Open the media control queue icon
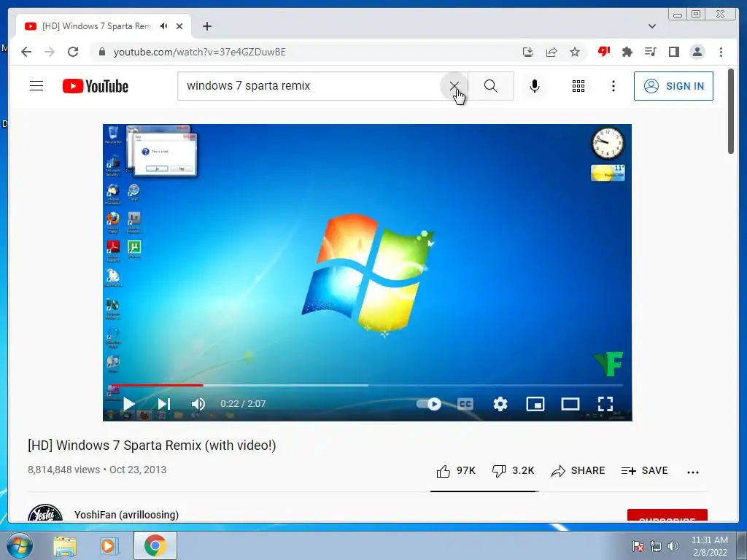This screenshot has width=747, height=560. click(x=650, y=52)
